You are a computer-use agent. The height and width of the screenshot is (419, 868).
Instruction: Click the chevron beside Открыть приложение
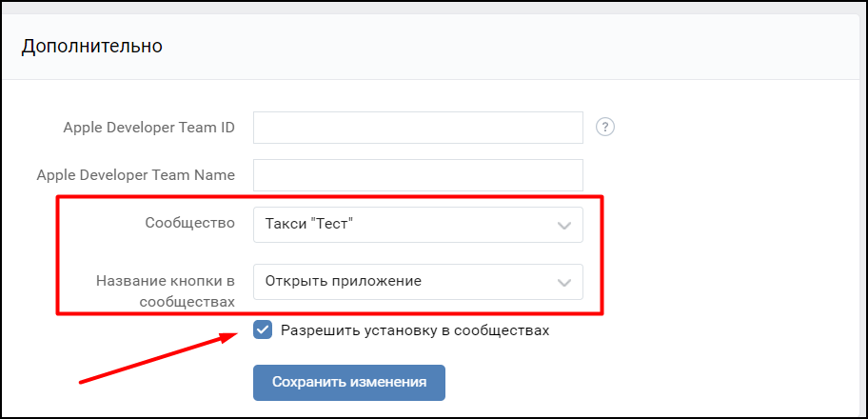coord(564,283)
